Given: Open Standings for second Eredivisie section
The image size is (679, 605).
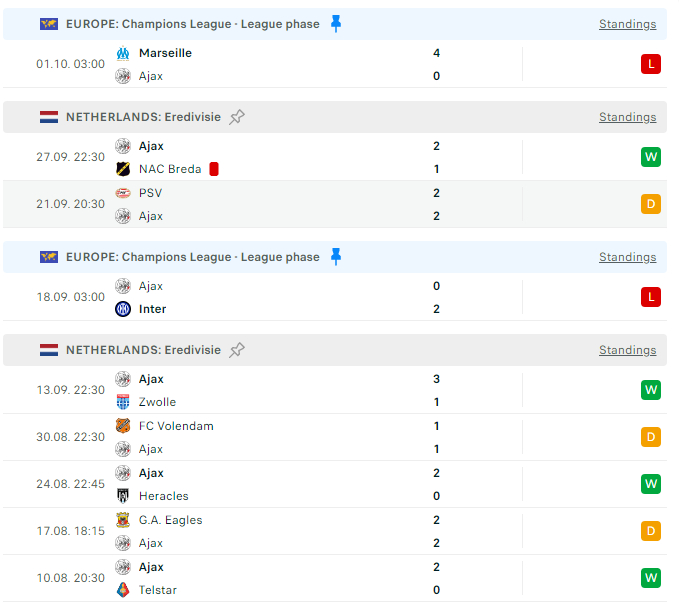Looking at the screenshot, I should pyautogui.click(x=627, y=350).
